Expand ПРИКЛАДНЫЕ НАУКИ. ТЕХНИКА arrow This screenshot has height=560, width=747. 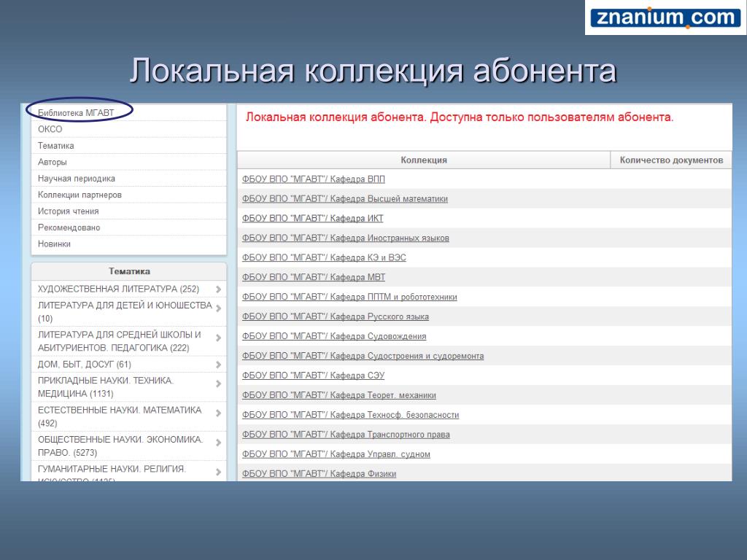[x=218, y=384]
